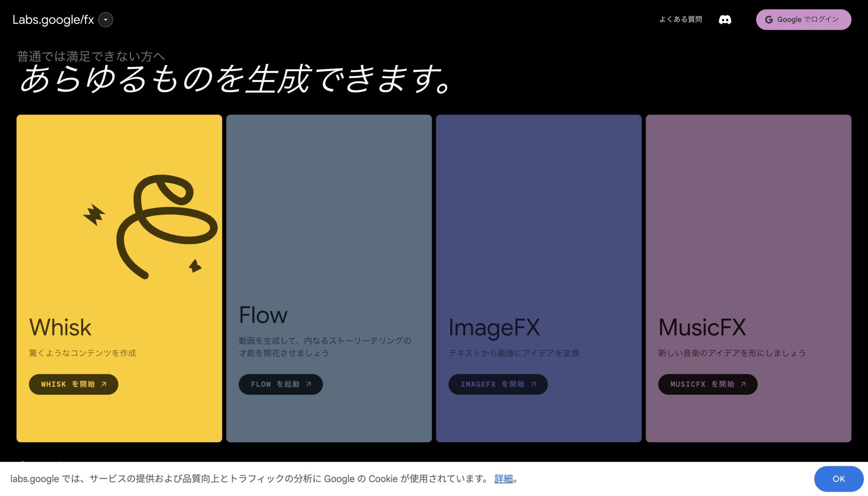868x496 pixels.
Task: Open ImageFX with the IMAGEFX を開始 button
Action: (497, 384)
